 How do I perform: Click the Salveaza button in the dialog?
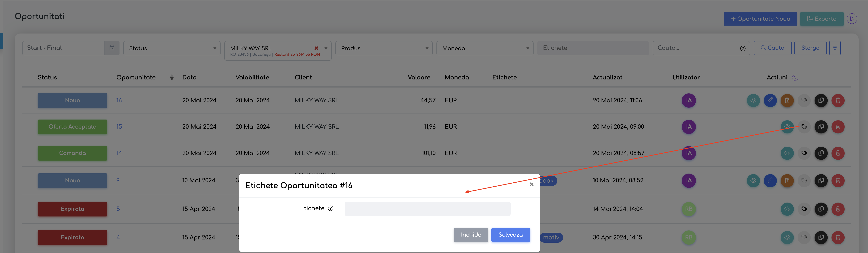[510, 235]
